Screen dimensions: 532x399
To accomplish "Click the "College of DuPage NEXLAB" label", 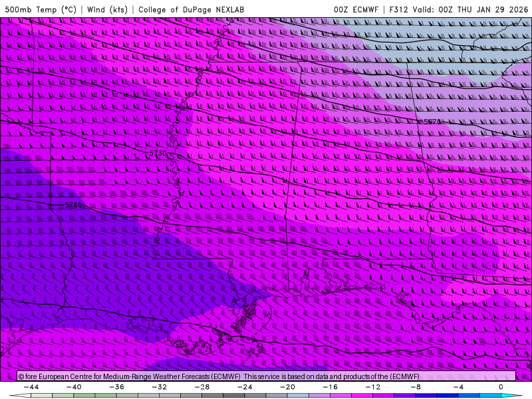I will (191, 9).
